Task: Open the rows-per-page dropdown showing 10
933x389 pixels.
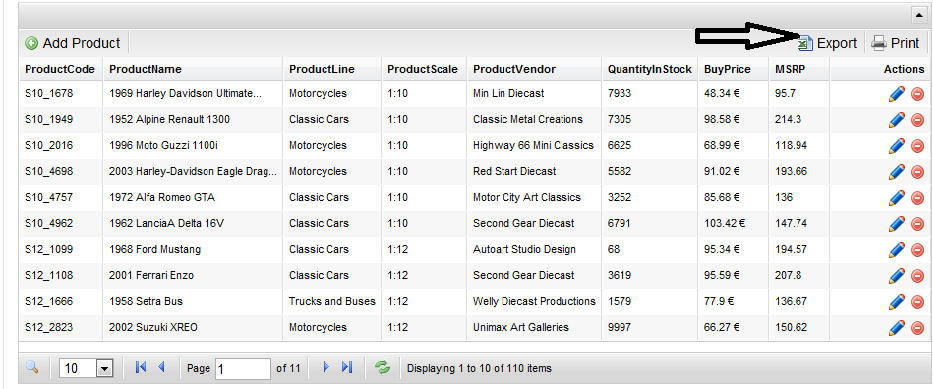Action: tap(86, 369)
